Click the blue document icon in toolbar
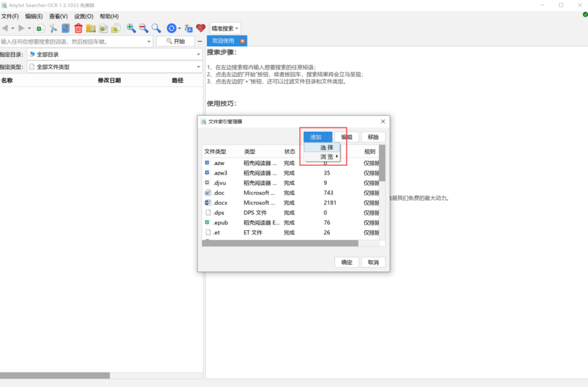This screenshot has width=588, height=387. click(x=65, y=28)
